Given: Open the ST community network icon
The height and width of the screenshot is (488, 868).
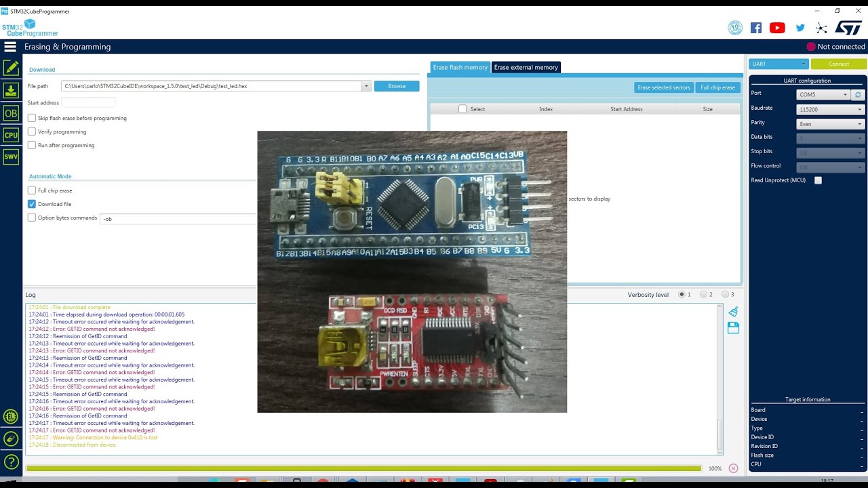Looking at the screenshot, I should [x=821, y=28].
